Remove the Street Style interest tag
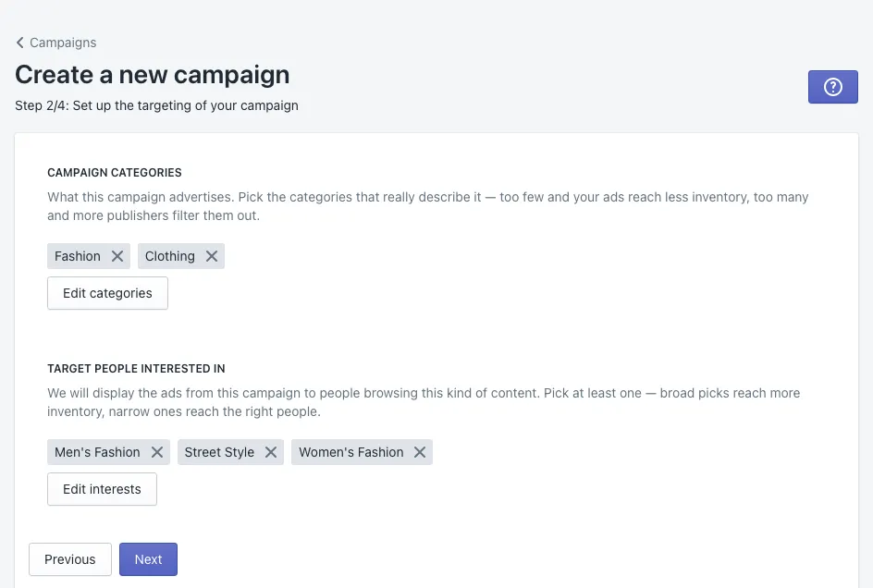Viewport: 873px width, 588px height. (271, 452)
